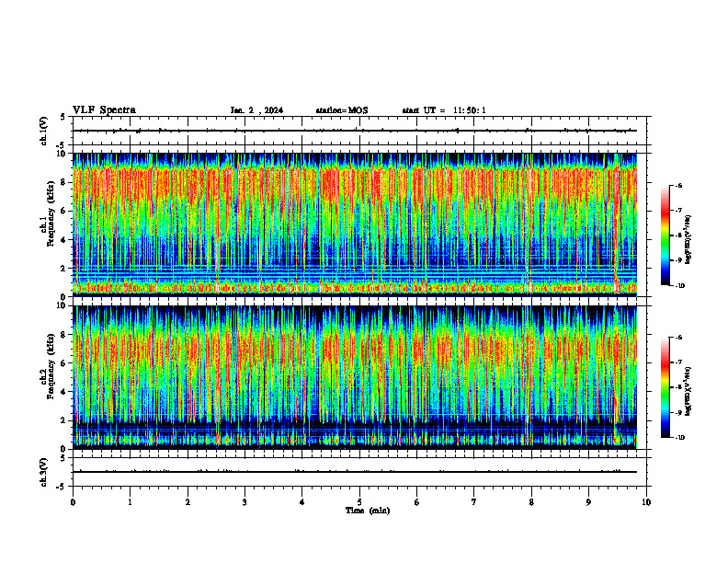Click the "-7" label on ch.1 color bar
Screen dimensions: 728x563
pyautogui.click(x=678, y=211)
